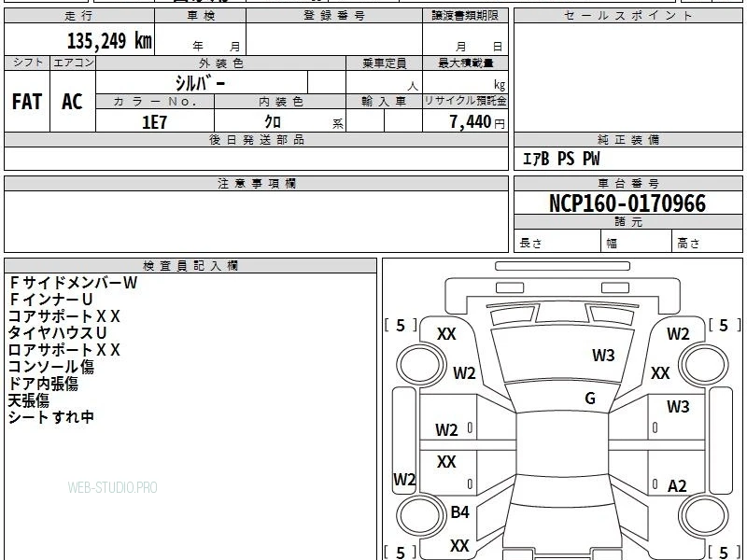The width and height of the screenshot is (747, 560).
Task: Select the note FインナーU
Action: tap(50, 299)
